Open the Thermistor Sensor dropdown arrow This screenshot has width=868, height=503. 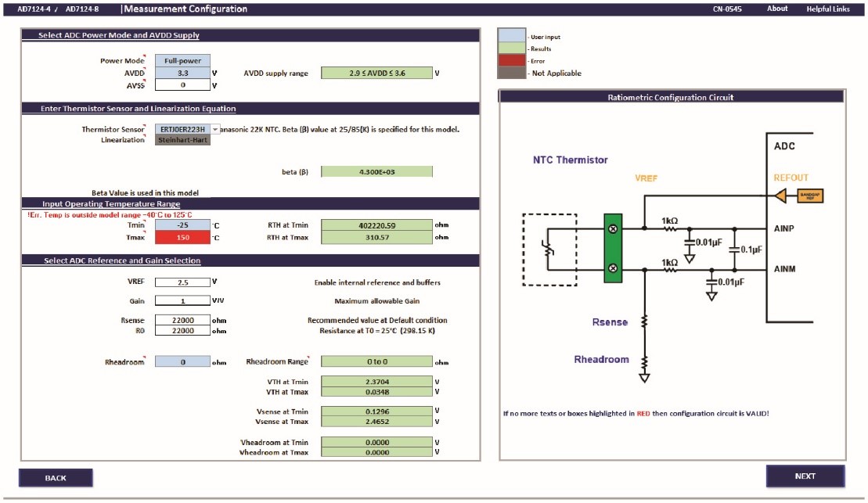[215, 129]
